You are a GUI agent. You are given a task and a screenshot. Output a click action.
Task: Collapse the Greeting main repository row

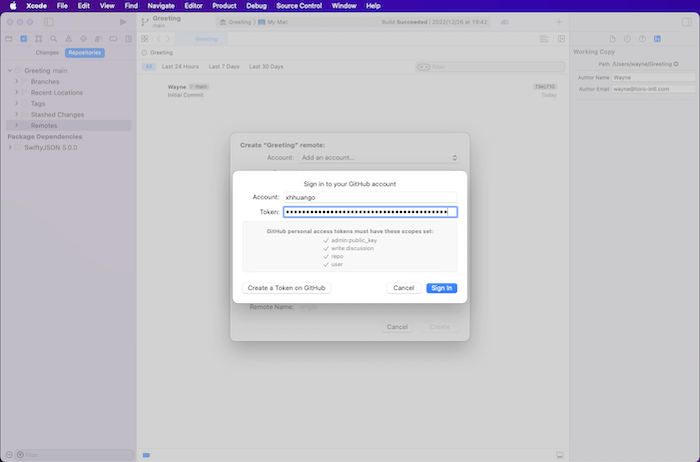[10, 71]
